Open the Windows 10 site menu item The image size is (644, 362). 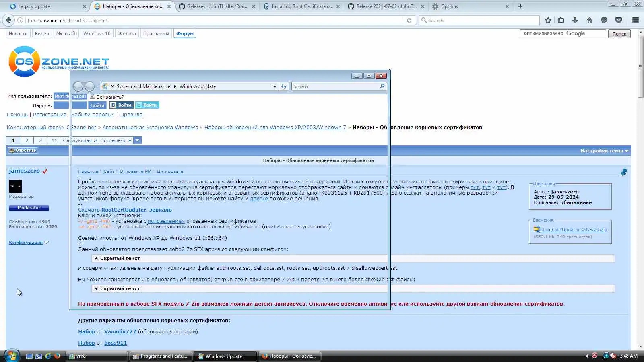(x=97, y=34)
